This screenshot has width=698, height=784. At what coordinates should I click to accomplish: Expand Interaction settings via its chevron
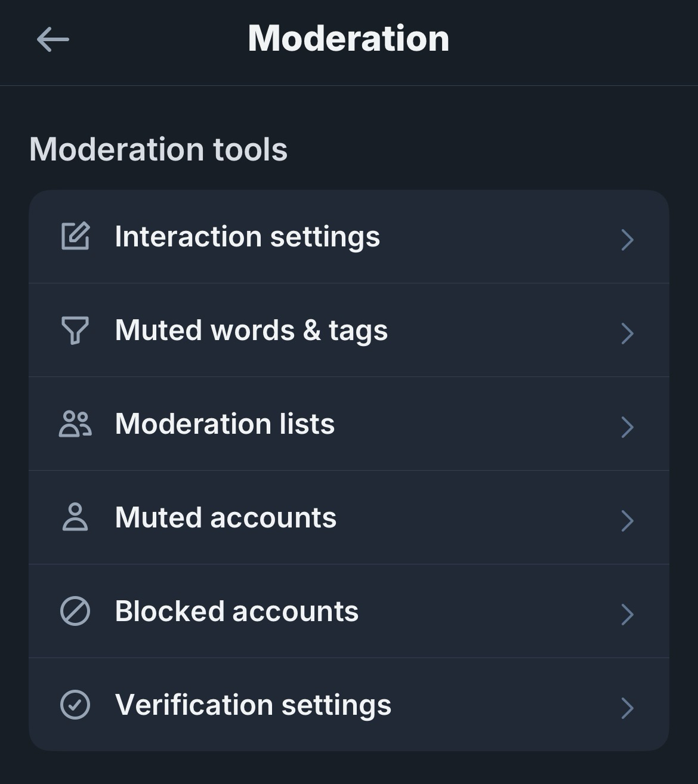(627, 239)
